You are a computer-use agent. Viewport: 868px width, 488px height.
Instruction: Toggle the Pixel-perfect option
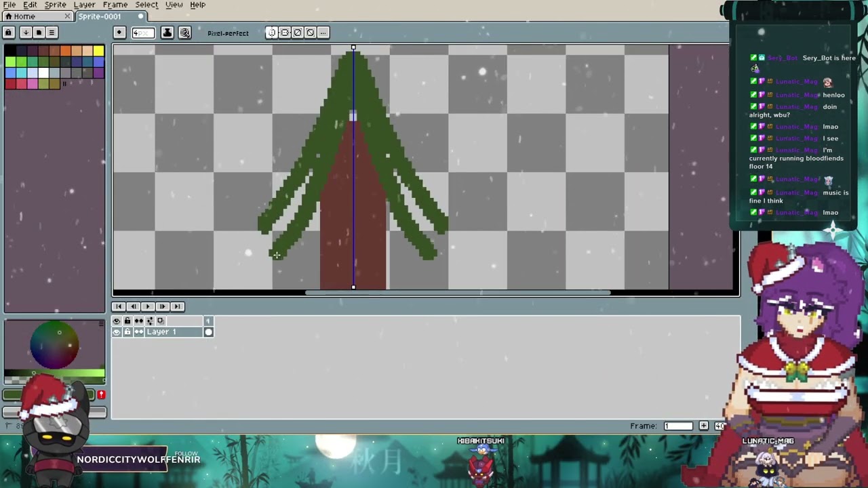point(228,33)
